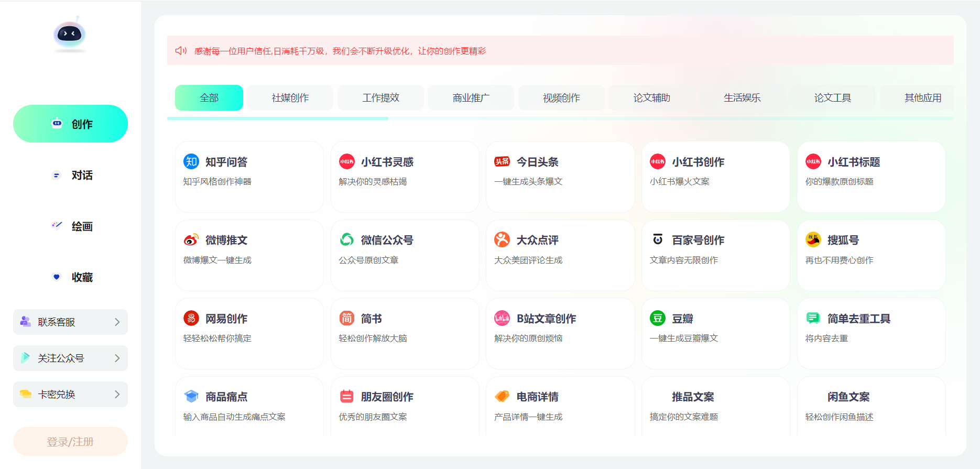Switch to the 生活娱乐 tab
The image size is (980, 469).
point(742,97)
